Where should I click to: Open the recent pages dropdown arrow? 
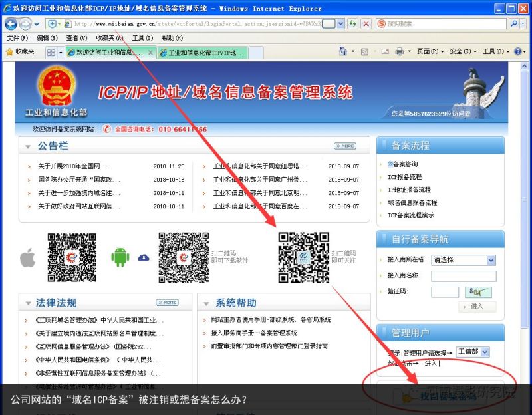[x=37, y=24]
